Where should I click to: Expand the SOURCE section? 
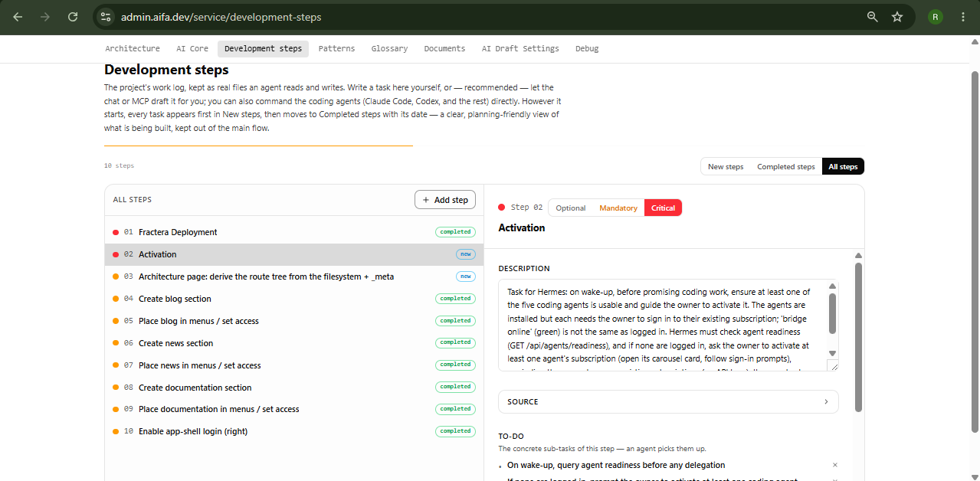tap(668, 401)
